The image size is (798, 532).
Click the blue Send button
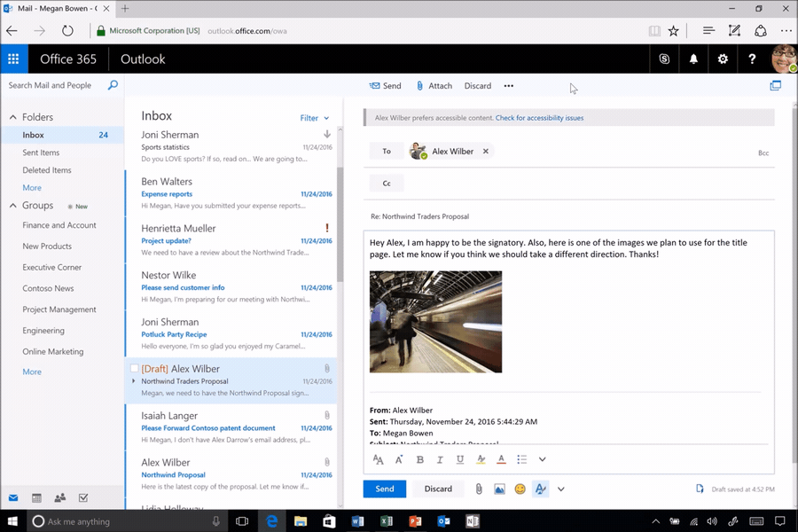click(x=384, y=489)
